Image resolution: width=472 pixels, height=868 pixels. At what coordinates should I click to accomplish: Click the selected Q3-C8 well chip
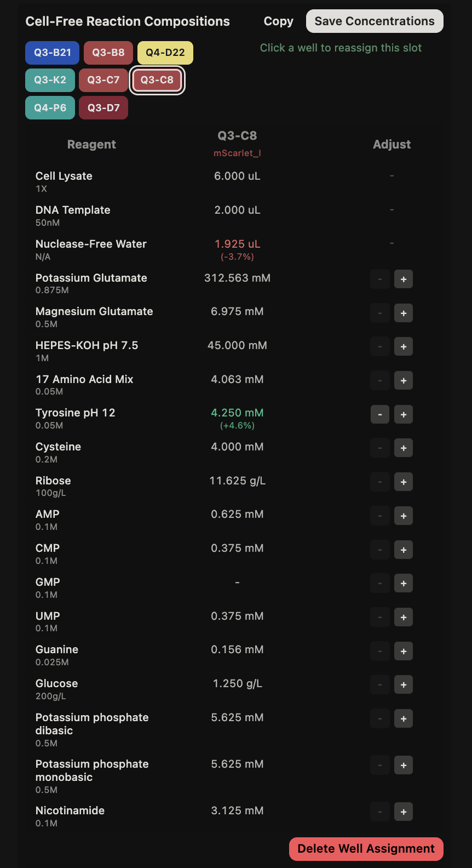pyautogui.click(x=157, y=80)
